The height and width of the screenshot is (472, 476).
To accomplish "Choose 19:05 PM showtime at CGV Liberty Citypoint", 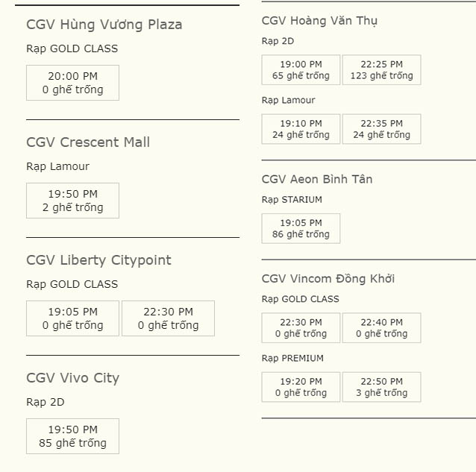I will click(72, 318).
